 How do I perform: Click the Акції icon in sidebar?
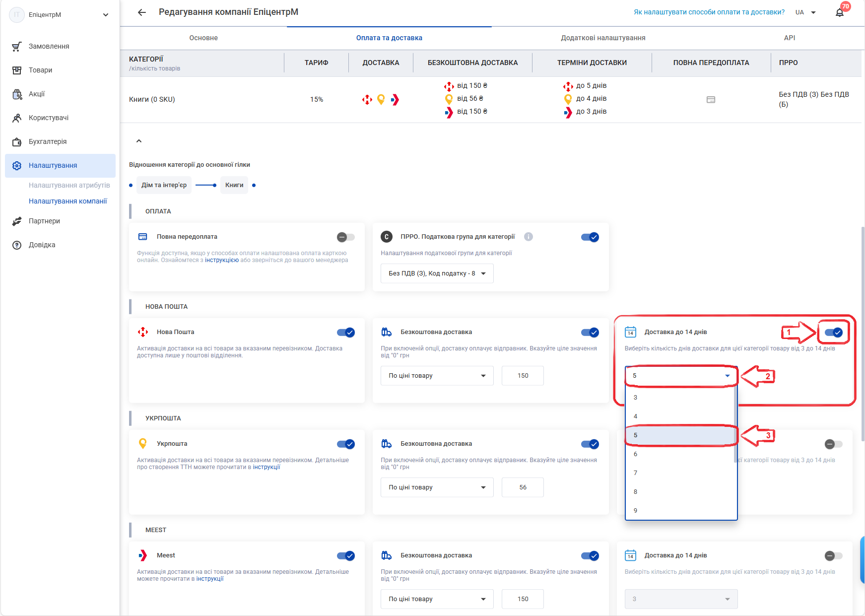click(x=17, y=94)
